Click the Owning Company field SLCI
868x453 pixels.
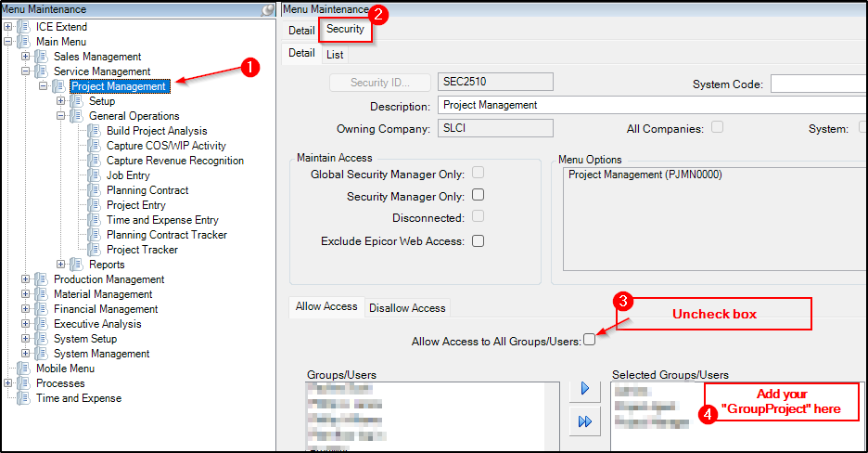click(495, 128)
